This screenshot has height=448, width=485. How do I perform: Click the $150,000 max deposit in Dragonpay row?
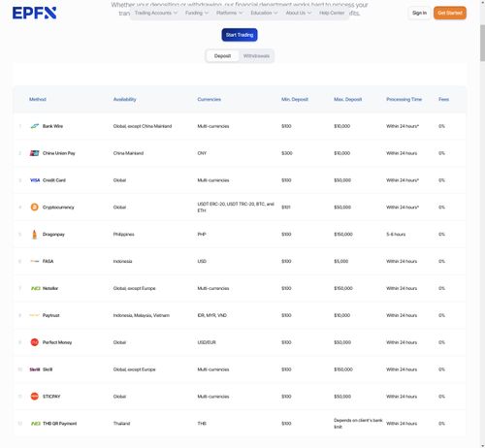tap(343, 235)
